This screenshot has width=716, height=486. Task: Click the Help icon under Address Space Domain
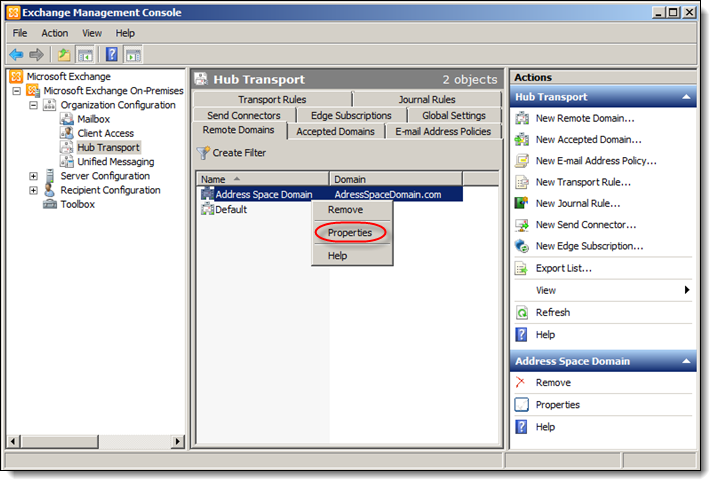pos(521,427)
